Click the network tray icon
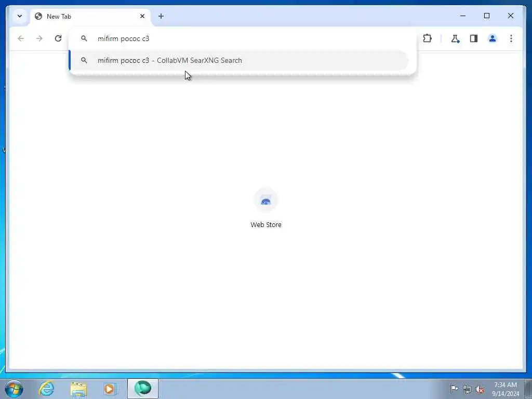Screen dimensions: 532x399 (467, 390)
